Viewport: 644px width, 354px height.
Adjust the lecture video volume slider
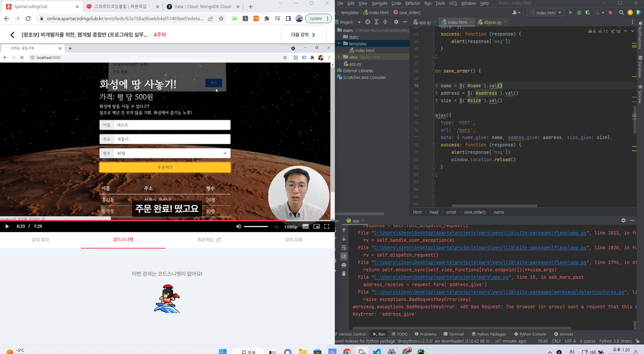(256, 226)
